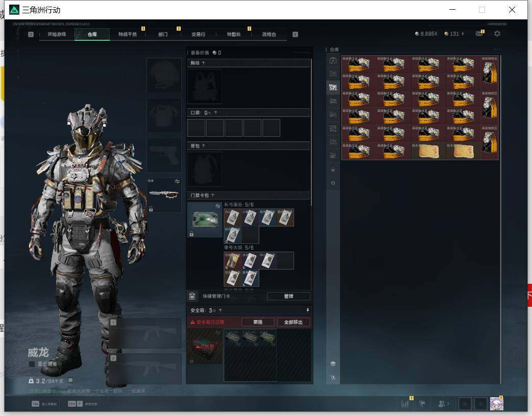Screen dimensions: 532x416
Task: Go to the 交易行 tab
Action: (198, 34)
